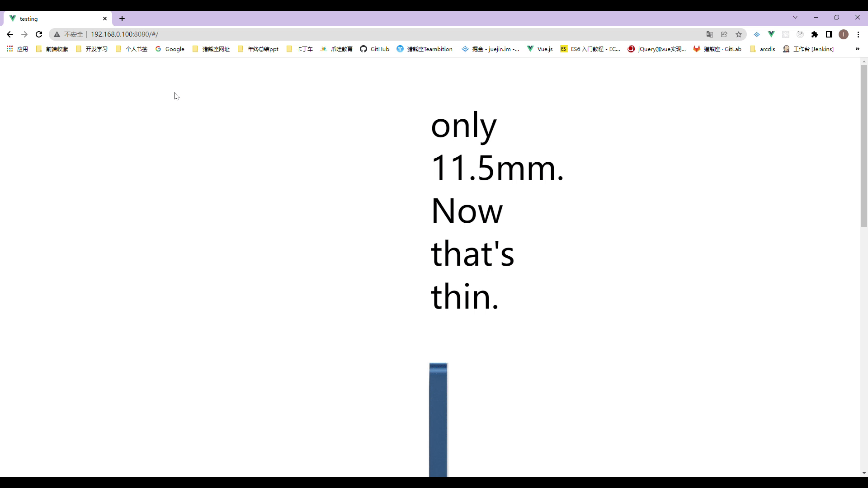Open the Google bookmark

170,49
